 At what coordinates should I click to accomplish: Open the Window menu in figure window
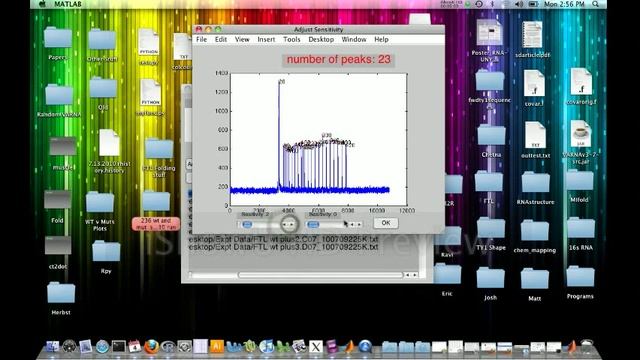click(354, 39)
